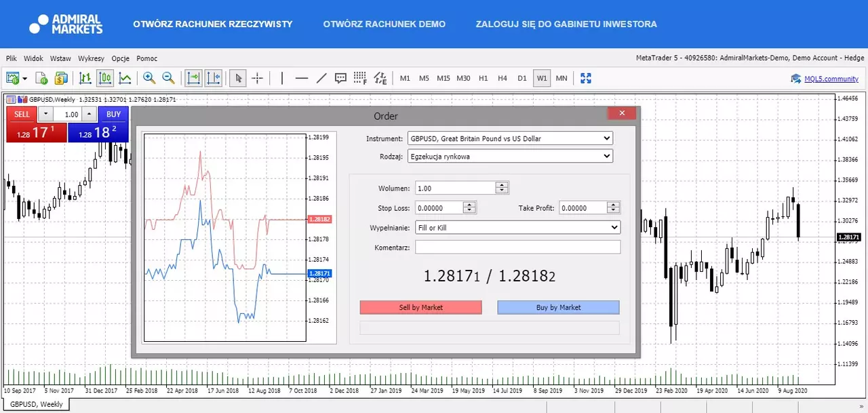Toggle the chart auto-scroll button
The height and width of the screenshot is (413, 868).
[x=194, y=78]
